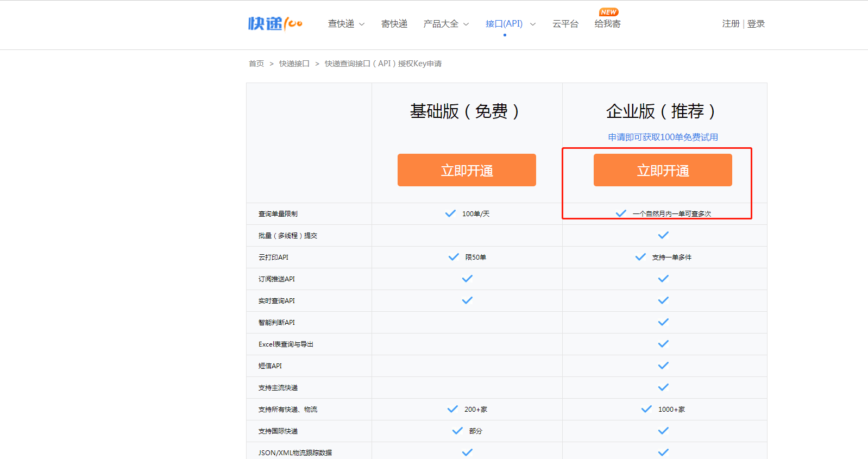
Task: Open the 接口(API) menu
Action: coord(504,24)
